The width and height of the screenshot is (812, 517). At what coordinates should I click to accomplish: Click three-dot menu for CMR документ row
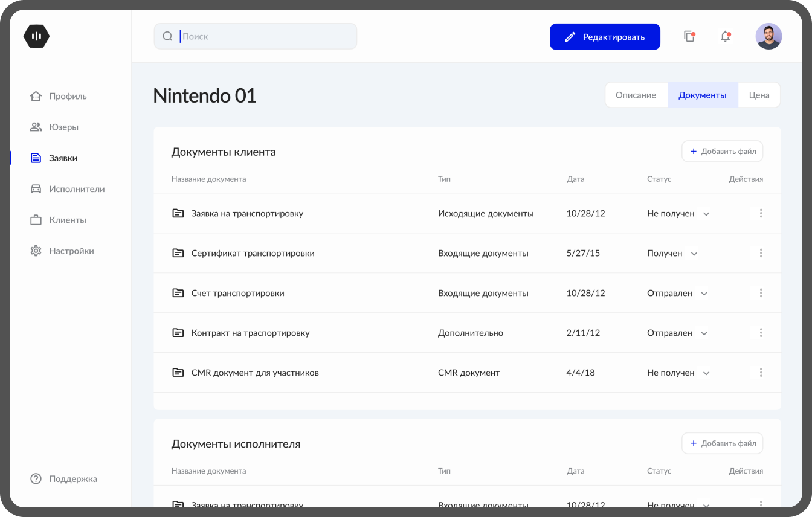[x=761, y=373]
